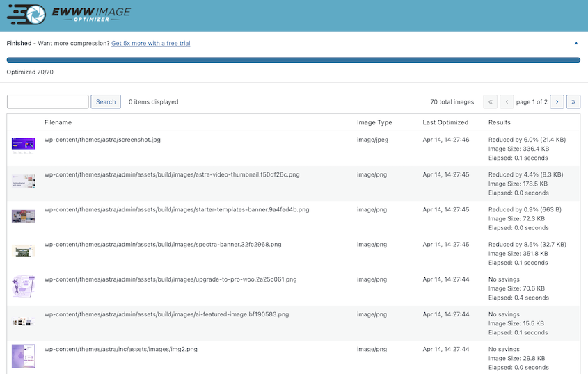This screenshot has height=374, width=588.
Task: Click the Search button
Action: tap(106, 102)
